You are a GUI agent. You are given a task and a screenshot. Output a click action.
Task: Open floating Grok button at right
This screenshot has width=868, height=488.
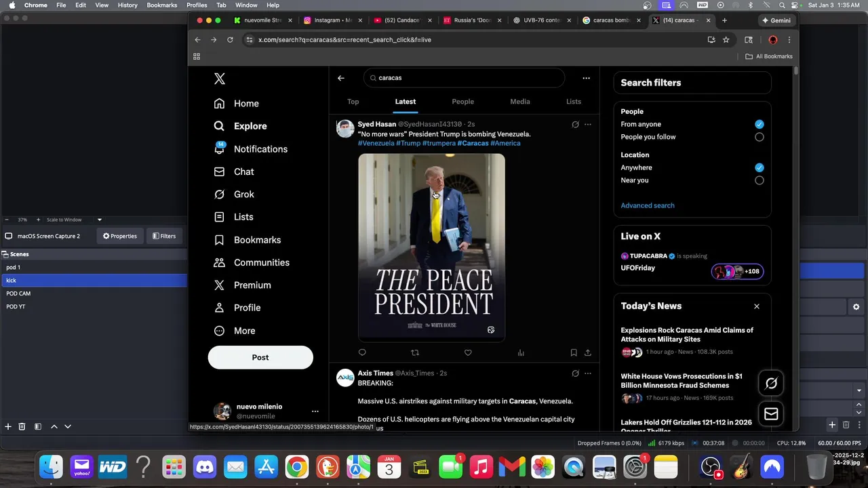click(771, 384)
